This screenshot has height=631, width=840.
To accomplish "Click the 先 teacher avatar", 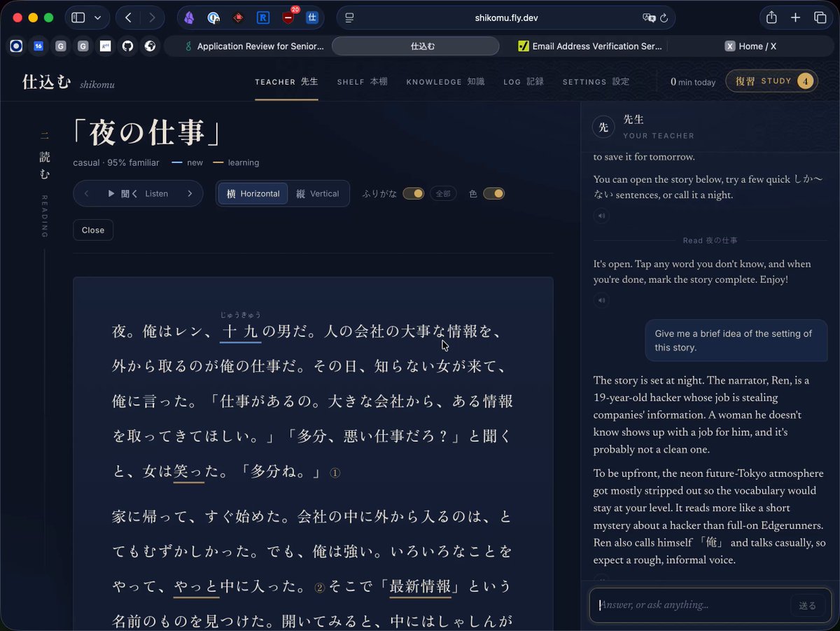I will click(x=603, y=127).
